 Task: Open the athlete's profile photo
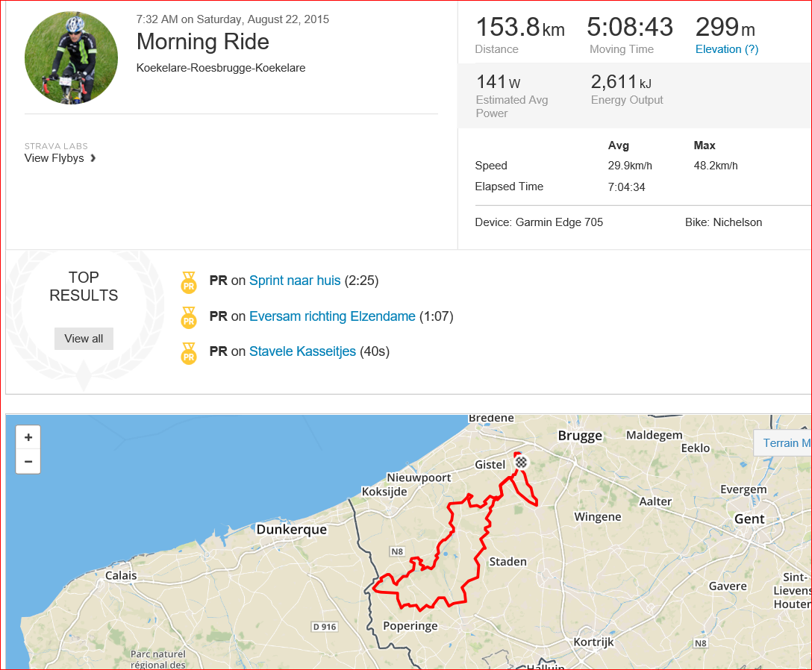coord(71,57)
